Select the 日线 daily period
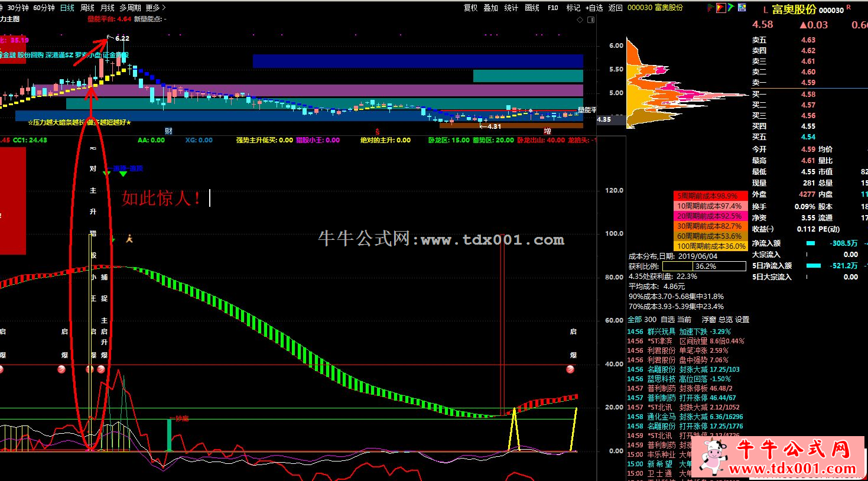 [67, 8]
